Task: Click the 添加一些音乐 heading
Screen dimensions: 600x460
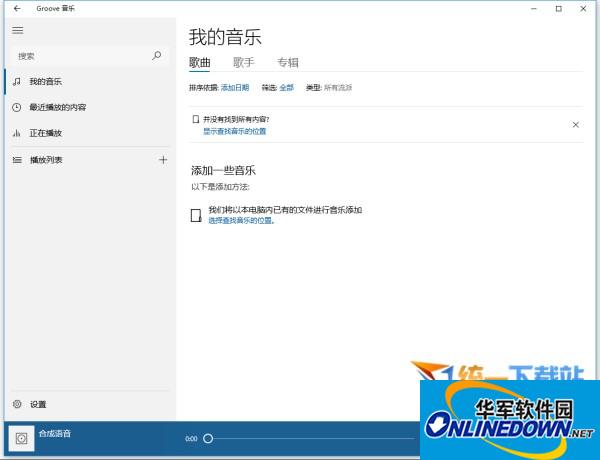Action: pos(223,170)
